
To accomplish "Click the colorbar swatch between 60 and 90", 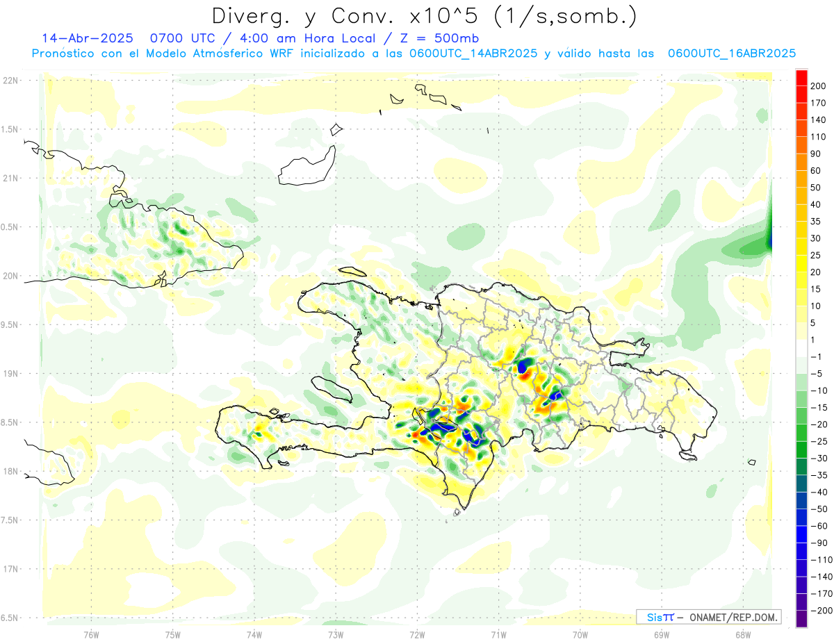I will tap(801, 162).
